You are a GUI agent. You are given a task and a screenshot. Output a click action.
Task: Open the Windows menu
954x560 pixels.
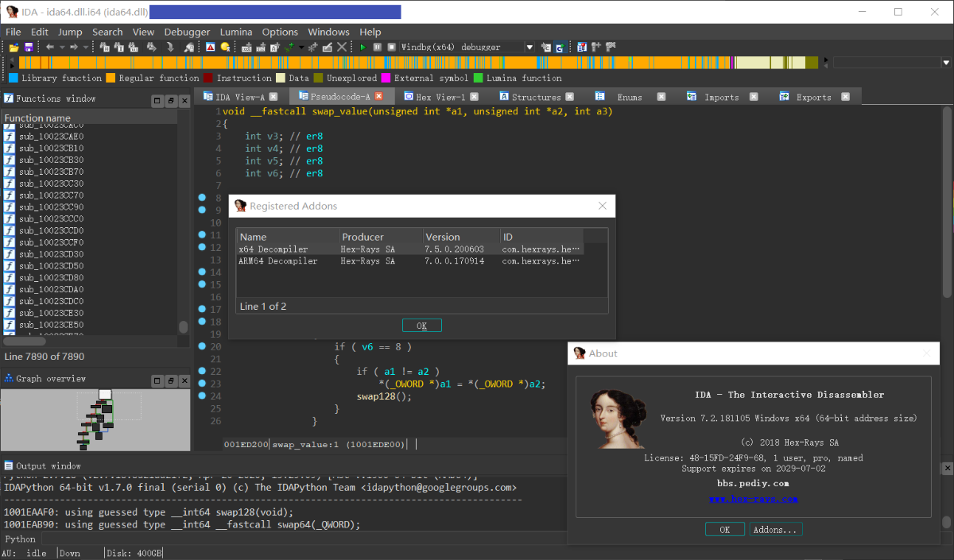coord(328,32)
